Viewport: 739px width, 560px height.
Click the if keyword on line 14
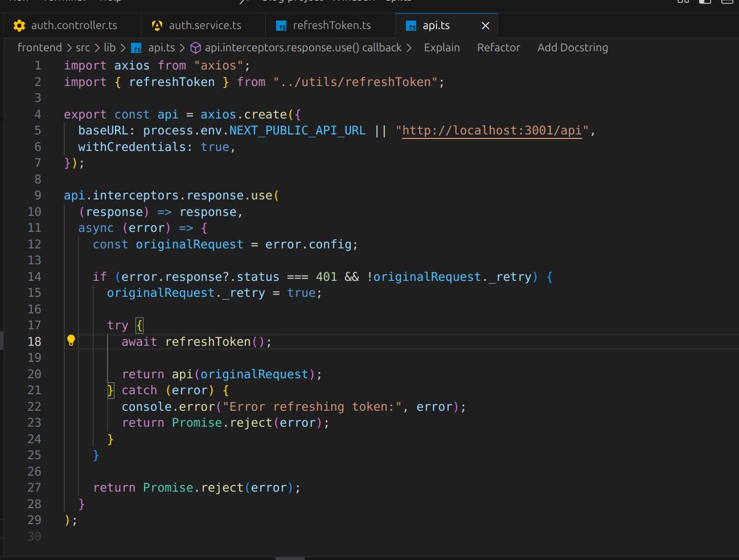100,277
